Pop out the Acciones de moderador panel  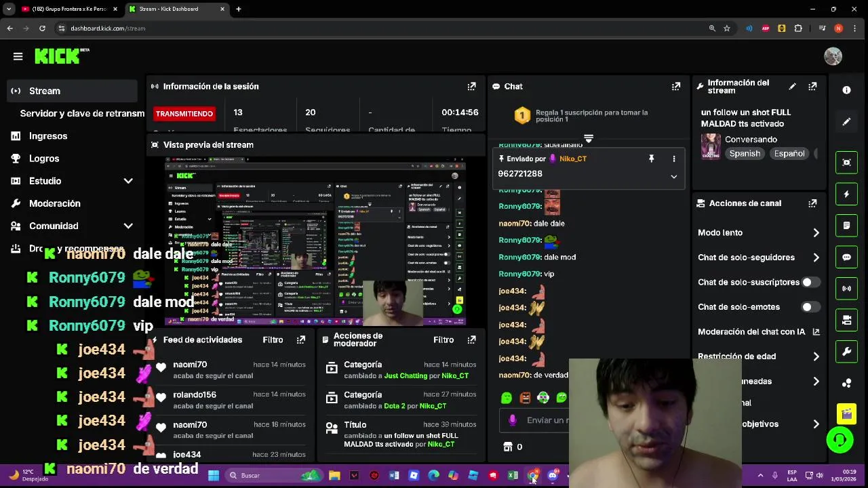(x=471, y=340)
